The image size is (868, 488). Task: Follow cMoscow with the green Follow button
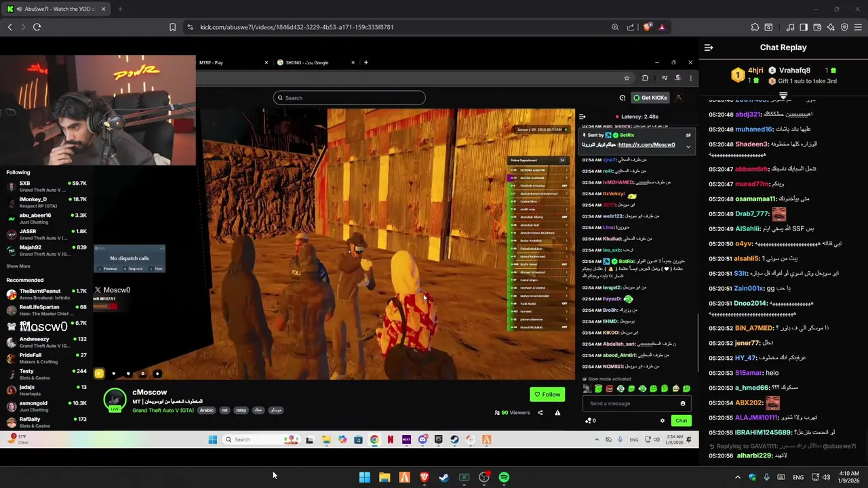[x=547, y=394]
